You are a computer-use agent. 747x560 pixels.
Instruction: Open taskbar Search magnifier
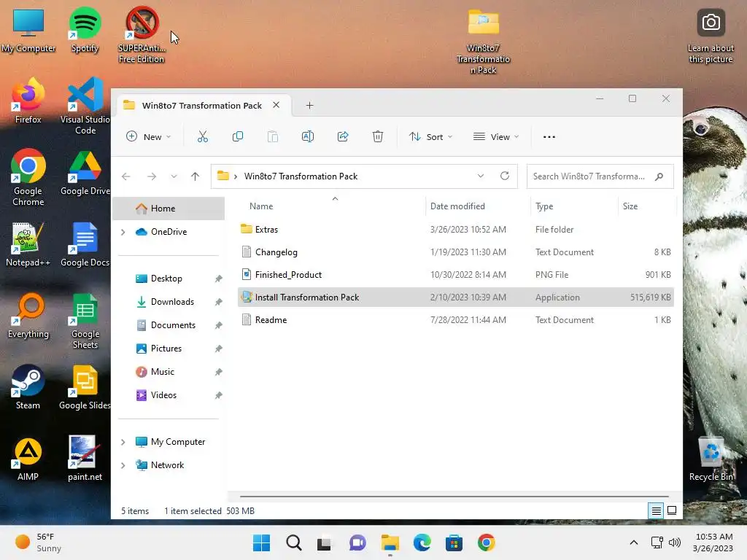coord(293,542)
